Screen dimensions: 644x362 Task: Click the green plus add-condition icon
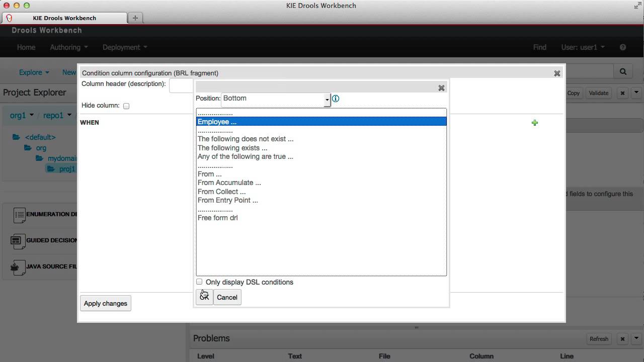[535, 123]
